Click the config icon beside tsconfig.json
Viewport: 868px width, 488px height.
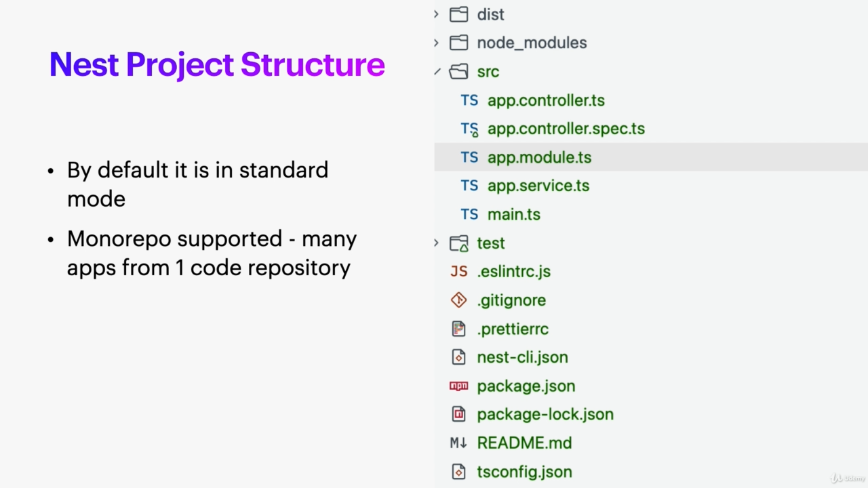pos(458,472)
